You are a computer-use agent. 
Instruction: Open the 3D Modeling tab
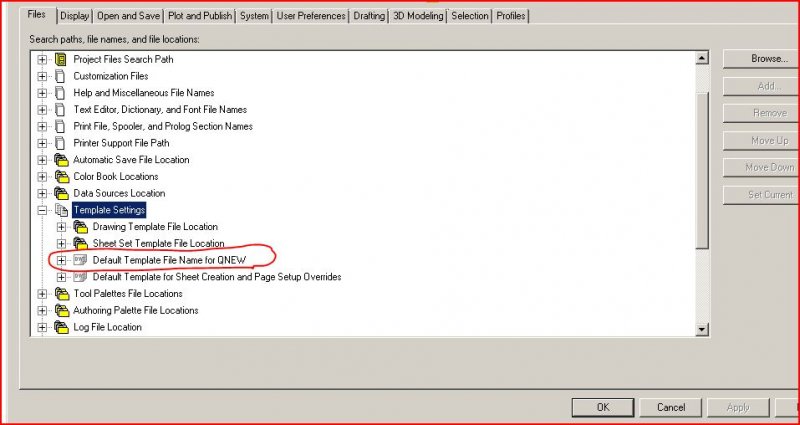point(418,16)
